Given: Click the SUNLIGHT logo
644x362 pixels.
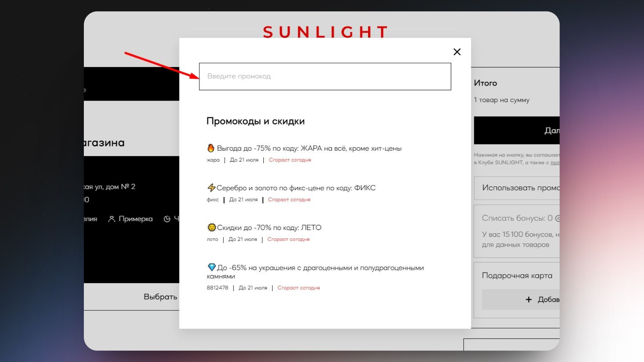Looking at the screenshot, I should tap(325, 32).
